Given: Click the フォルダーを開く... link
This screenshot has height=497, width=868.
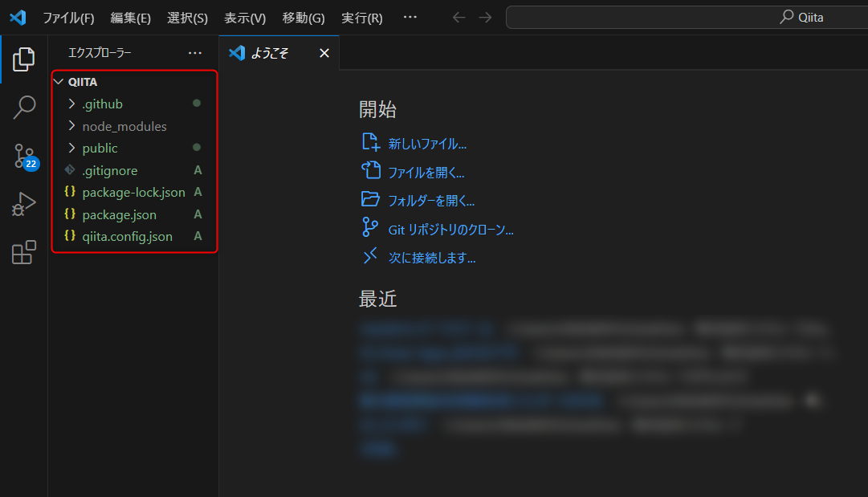Looking at the screenshot, I should pos(431,201).
